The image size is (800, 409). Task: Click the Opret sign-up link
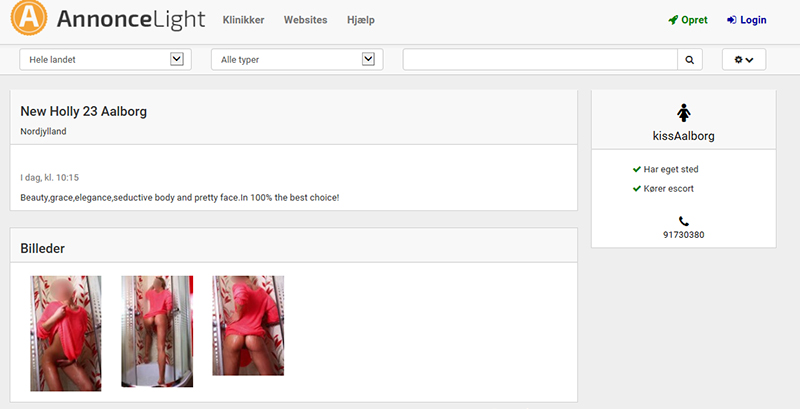pyautogui.click(x=688, y=20)
